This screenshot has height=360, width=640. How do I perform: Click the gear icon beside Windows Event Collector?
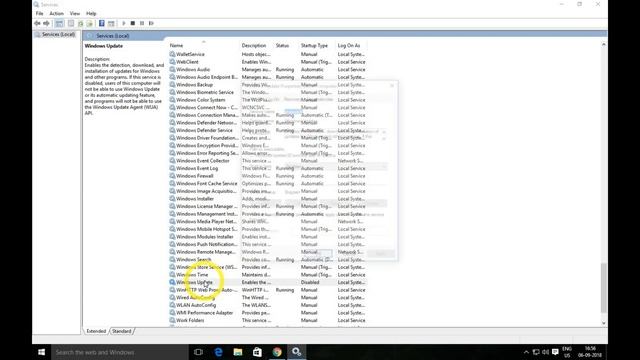tap(172, 161)
